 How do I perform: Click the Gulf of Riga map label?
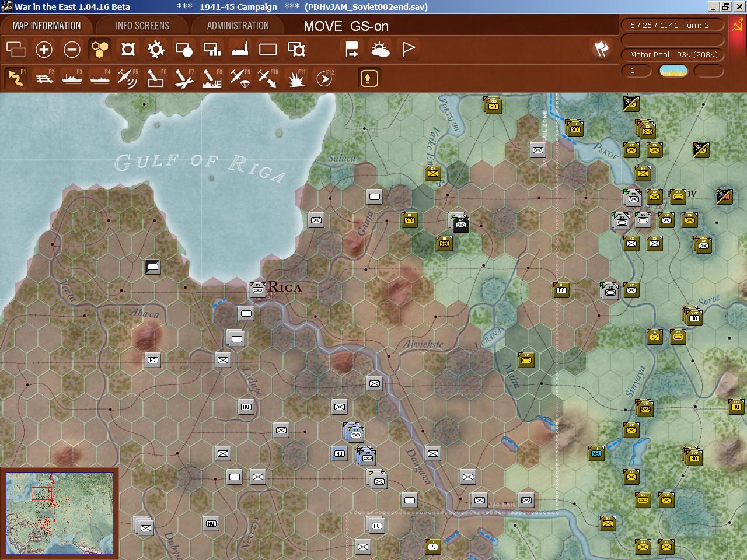coord(200,167)
